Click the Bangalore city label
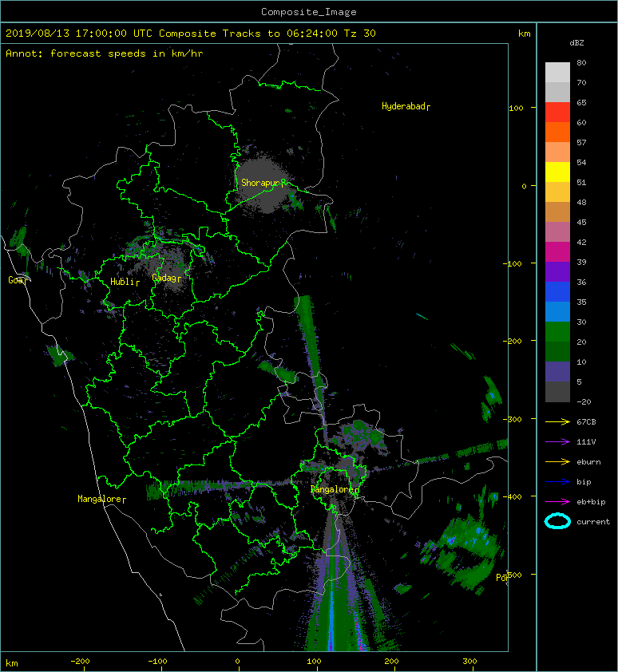This screenshot has height=672, width=618. 332,489
